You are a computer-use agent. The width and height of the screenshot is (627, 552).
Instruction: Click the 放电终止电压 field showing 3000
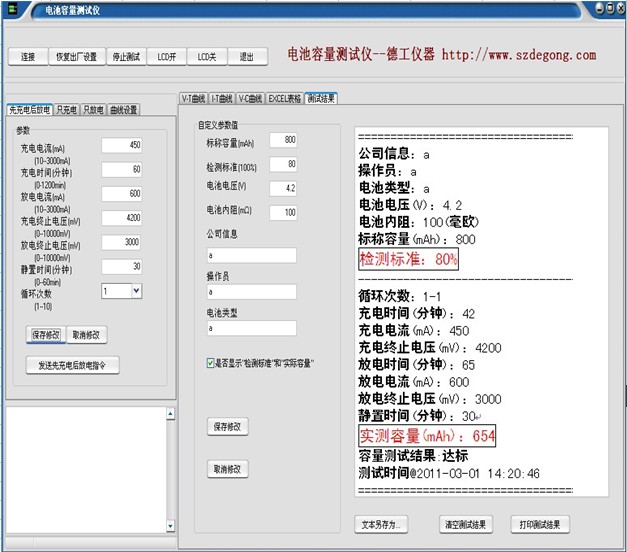tap(122, 242)
